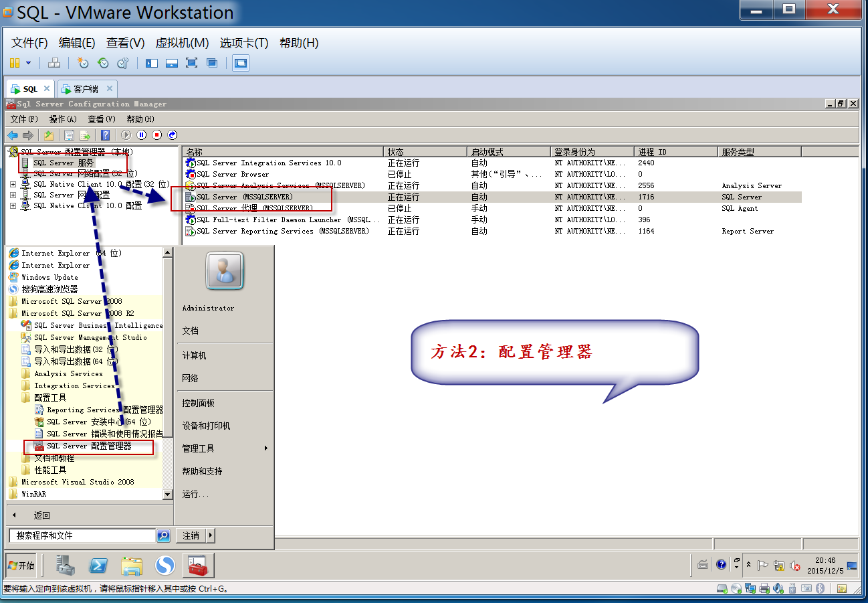This screenshot has height=603, width=868.
Task: Toggle the thumbnail bar icon in the VMware toolbar
Action: (x=172, y=63)
